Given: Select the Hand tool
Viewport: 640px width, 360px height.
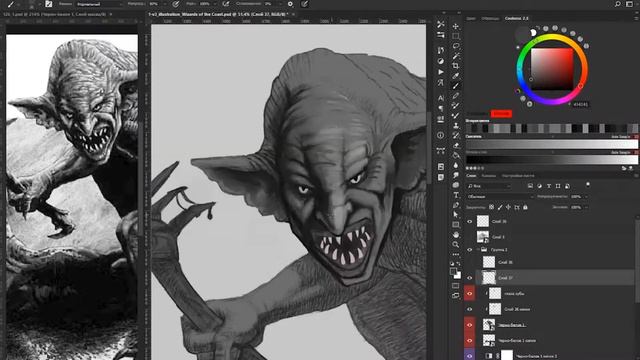Looking at the screenshot, I should pyautogui.click(x=456, y=235).
